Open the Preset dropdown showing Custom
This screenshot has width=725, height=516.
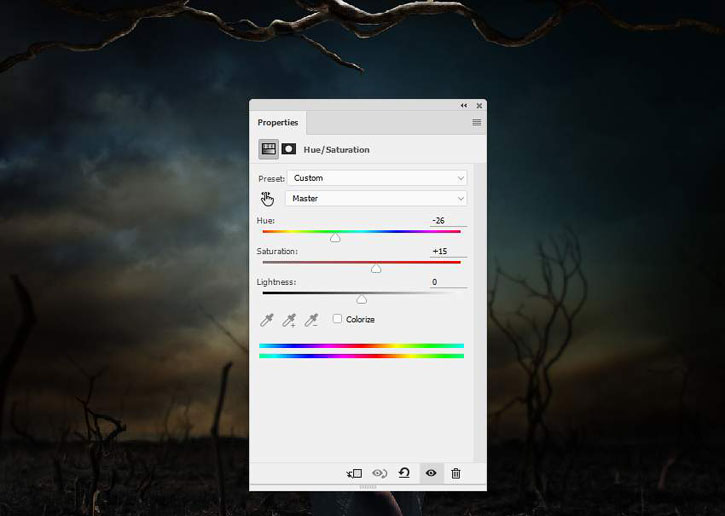click(377, 178)
